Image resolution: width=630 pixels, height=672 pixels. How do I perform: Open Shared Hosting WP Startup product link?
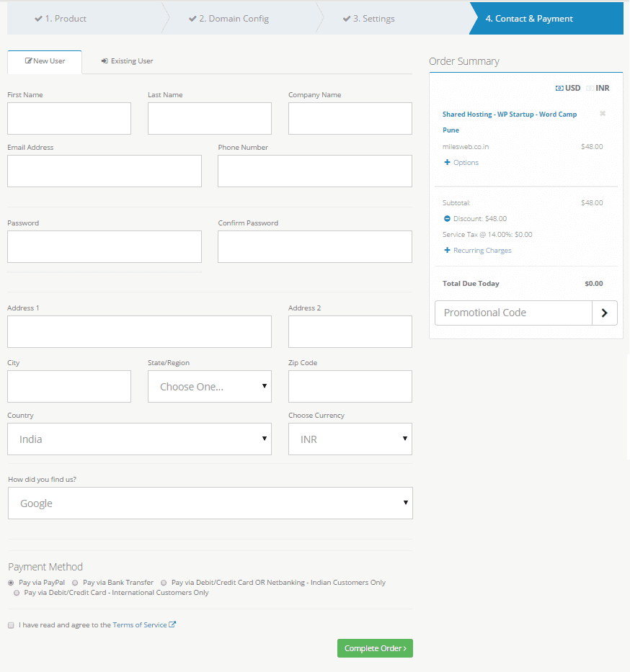[x=510, y=122]
